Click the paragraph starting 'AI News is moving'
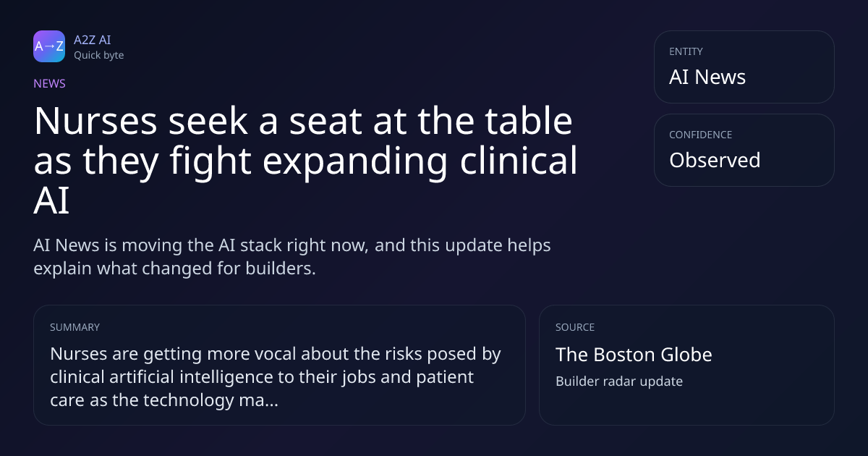Image resolution: width=868 pixels, height=456 pixels. (292, 256)
